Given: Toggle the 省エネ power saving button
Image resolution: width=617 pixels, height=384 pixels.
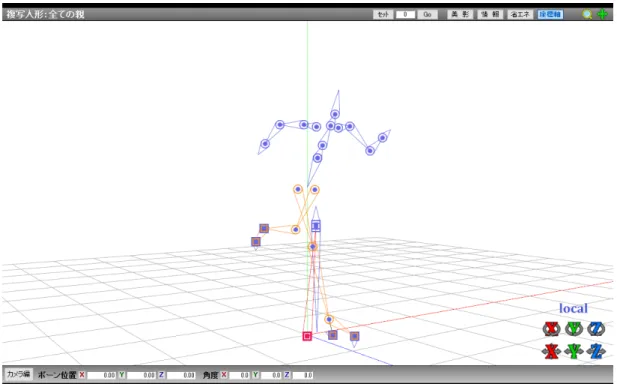Looking at the screenshot, I should click(x=520, y=15).
